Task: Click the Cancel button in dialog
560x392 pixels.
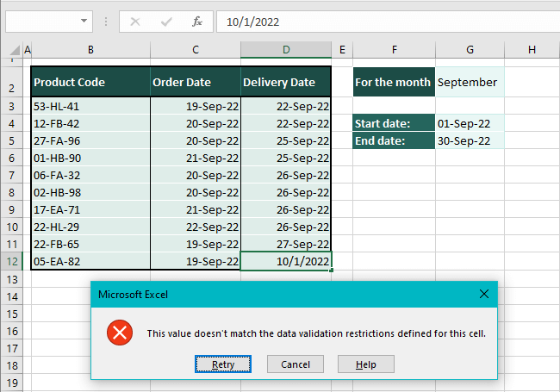Action: point(296,364)
